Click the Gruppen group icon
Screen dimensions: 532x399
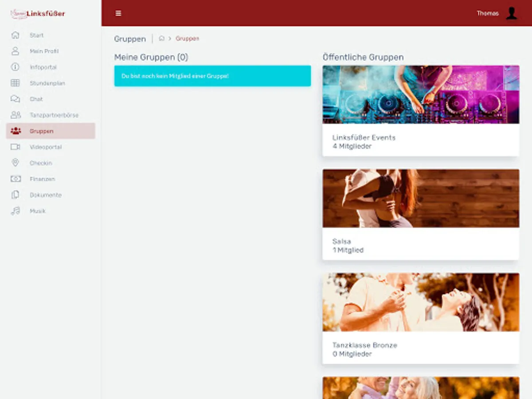point(16,131)
